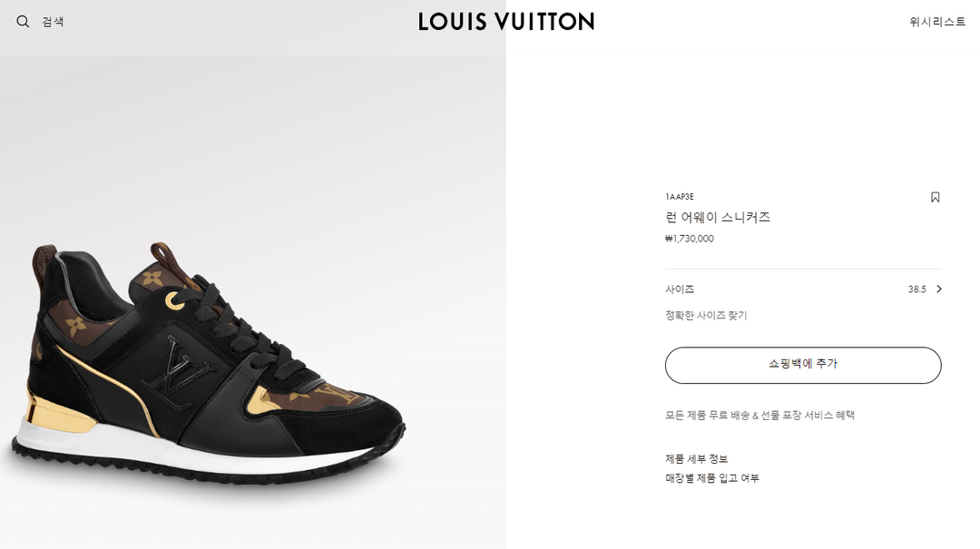Click the 사이즈 size selector label

tap(680, 289)
